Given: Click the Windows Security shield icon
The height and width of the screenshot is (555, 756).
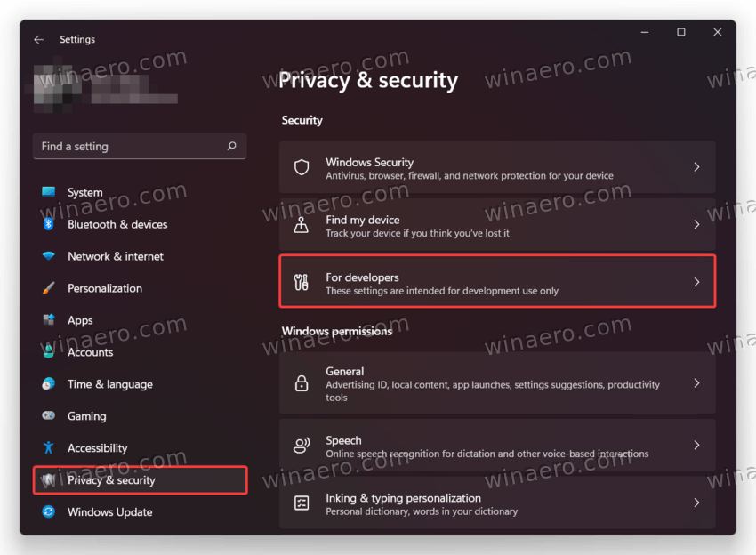Looking at the screenshot, I should click(302, 168).
